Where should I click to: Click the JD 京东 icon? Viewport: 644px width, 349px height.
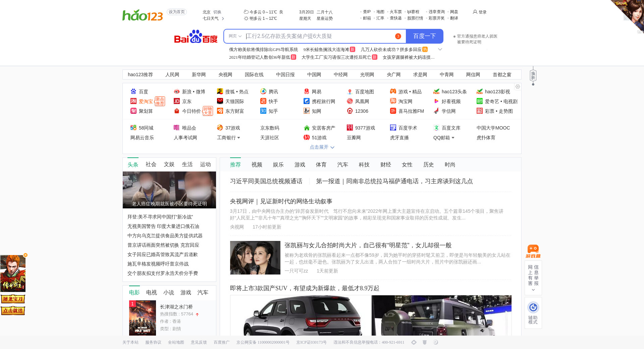[x=176, y=101]
